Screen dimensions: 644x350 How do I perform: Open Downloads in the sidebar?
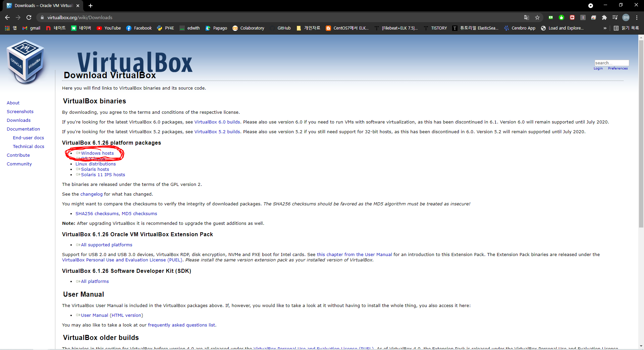[x=18, y=120]
